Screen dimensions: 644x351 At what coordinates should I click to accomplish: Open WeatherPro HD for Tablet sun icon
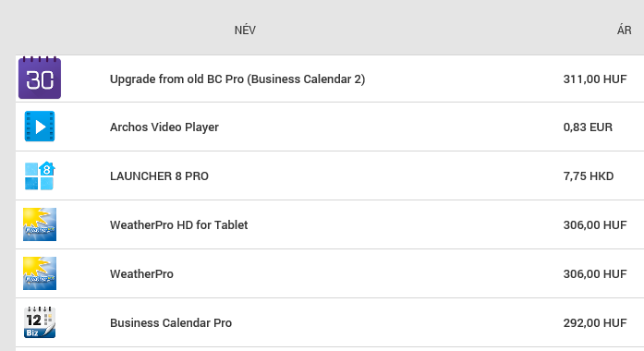[x=40, y=224]
